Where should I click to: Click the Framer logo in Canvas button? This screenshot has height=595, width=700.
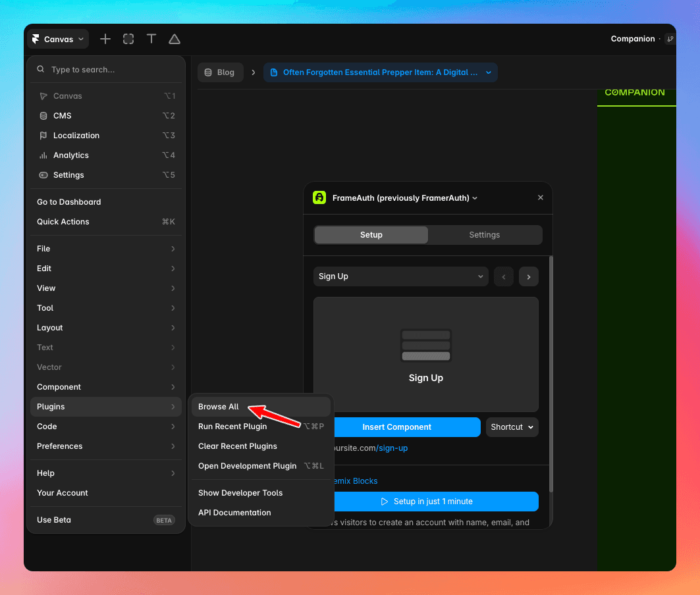point(36,39)
